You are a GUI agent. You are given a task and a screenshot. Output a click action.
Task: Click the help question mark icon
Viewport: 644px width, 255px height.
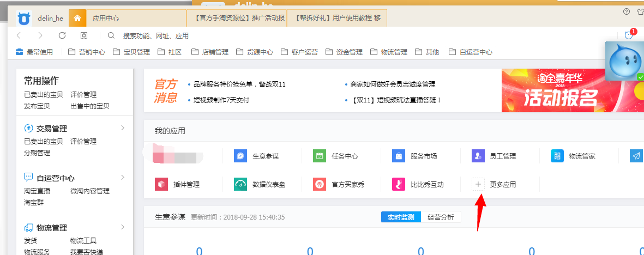pos(627,11)
